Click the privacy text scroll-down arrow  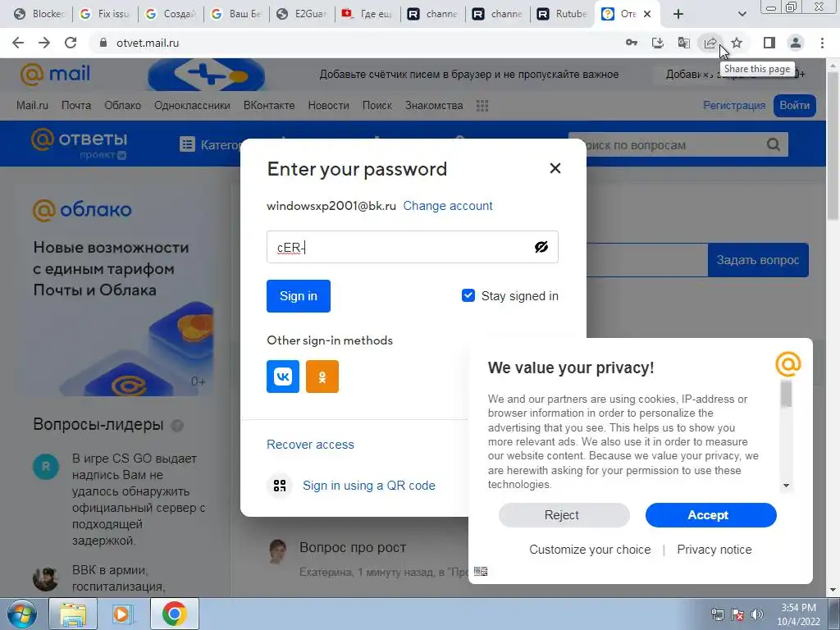click(786, 486)
